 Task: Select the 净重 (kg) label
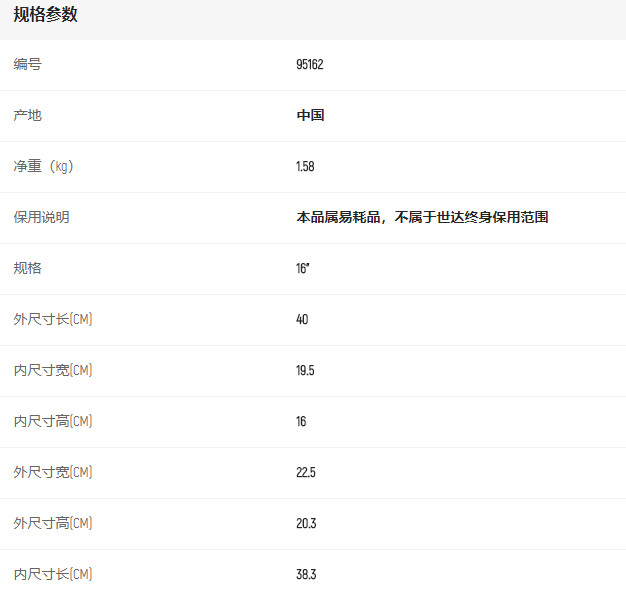point(44,166)
